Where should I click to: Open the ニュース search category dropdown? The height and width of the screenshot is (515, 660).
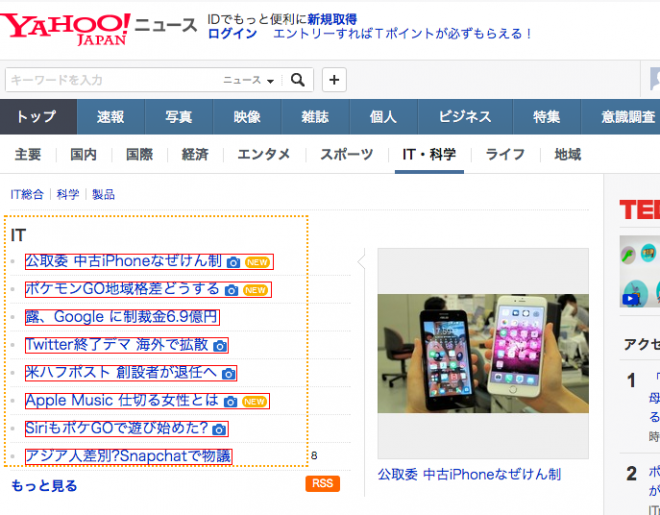point(248,80)
